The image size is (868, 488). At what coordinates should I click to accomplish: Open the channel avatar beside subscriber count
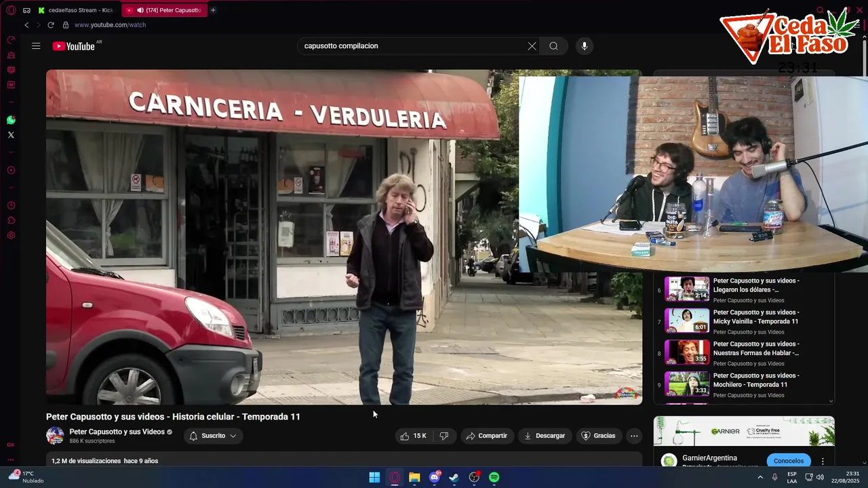coord(55,436)
